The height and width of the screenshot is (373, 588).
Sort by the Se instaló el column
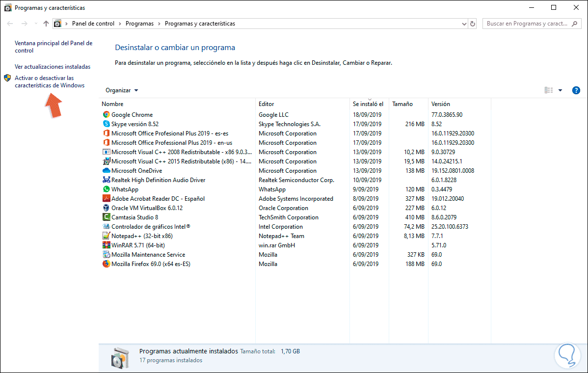(x=369, y=104)
